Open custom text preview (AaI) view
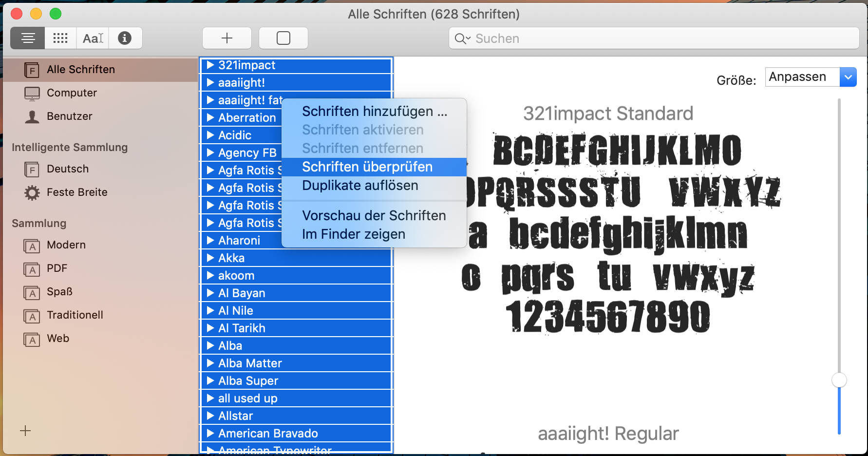Image resolution: width=868 pixels, height=456 pixels. coord(93,38)
